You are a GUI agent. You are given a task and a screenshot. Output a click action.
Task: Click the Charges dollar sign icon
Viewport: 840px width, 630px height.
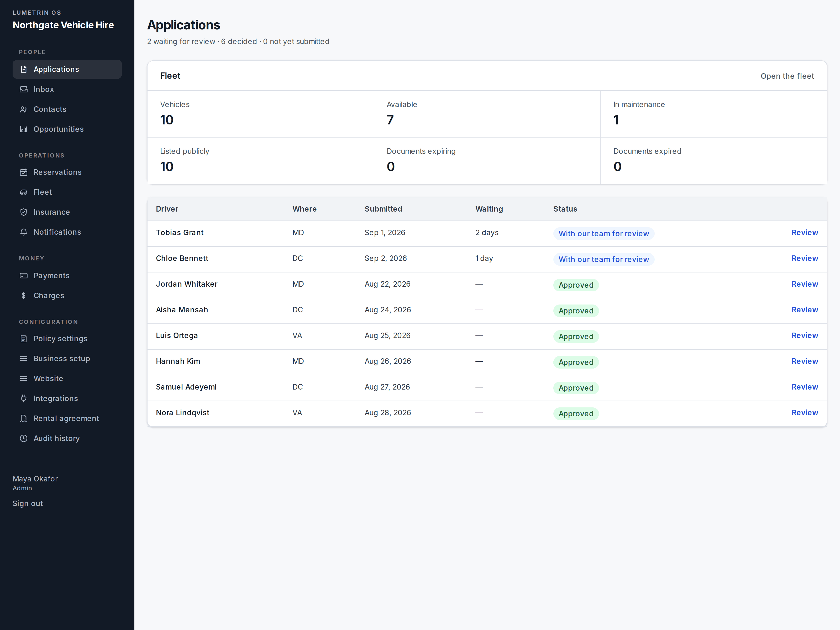tap(24, 295)
